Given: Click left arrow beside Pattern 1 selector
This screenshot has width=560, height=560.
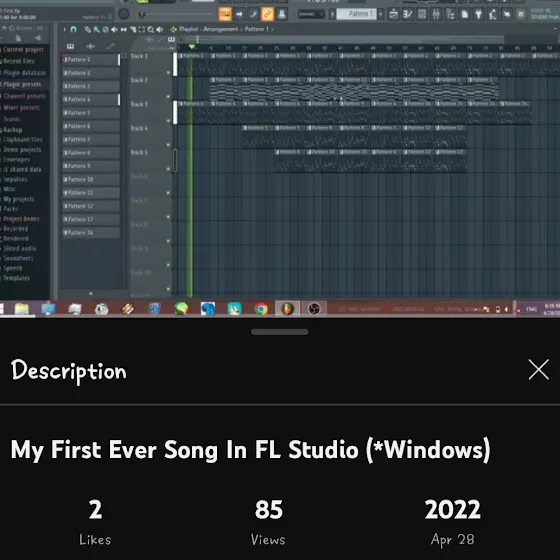Looking at the screenshot, I should (332, 14).
